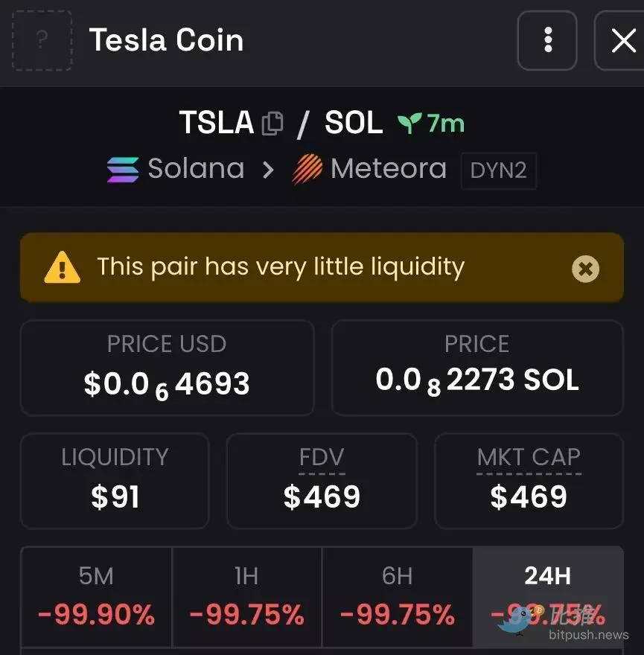Open the Meteora DEX link
Viewport: 644px width, 655px height.
point(388,169)
